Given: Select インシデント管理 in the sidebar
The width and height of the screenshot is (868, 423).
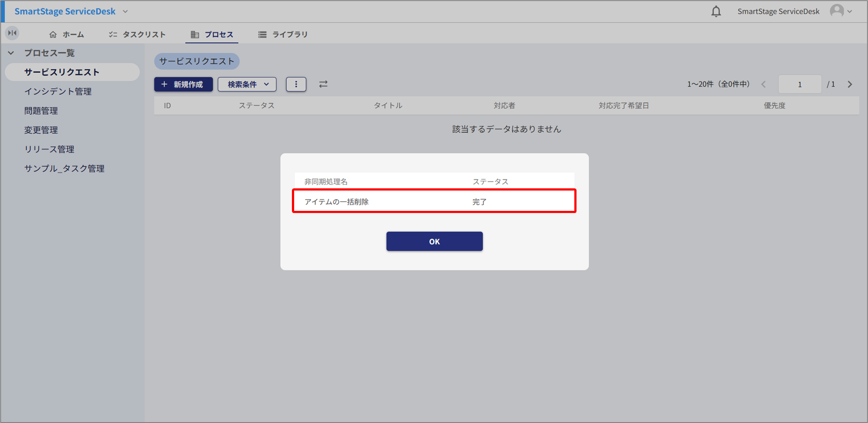Looking at the screenshot, I should coord(58,91).
